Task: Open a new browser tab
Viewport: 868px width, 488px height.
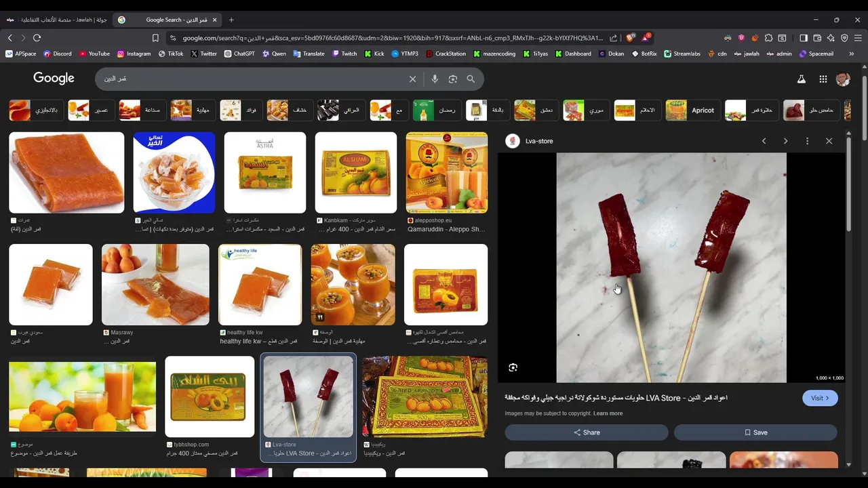Action: (231, 20)
